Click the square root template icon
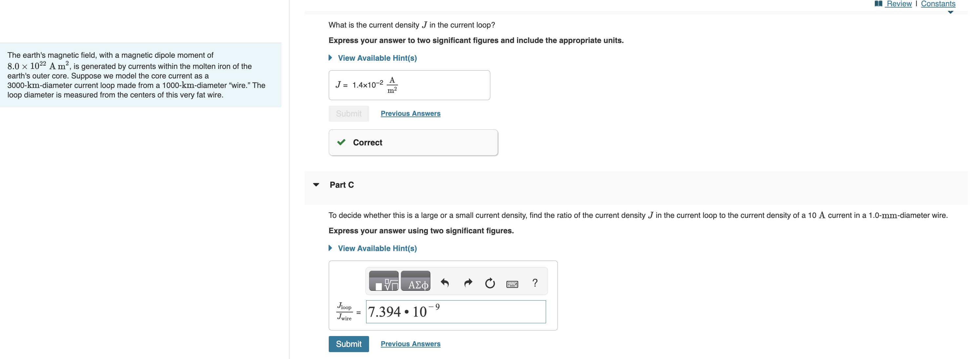Image resolution: width=980 pixels, height=359 pixels. pos(382,283)
